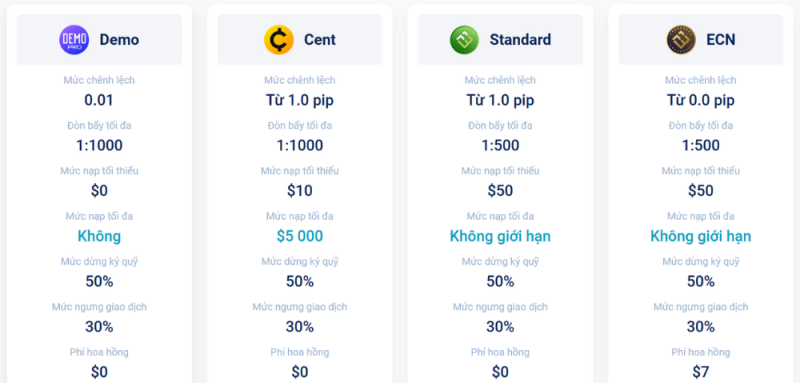Click the 0.01 spread in Demo card
This screenshot has width=800, height=390.
(x=99, y=100)
